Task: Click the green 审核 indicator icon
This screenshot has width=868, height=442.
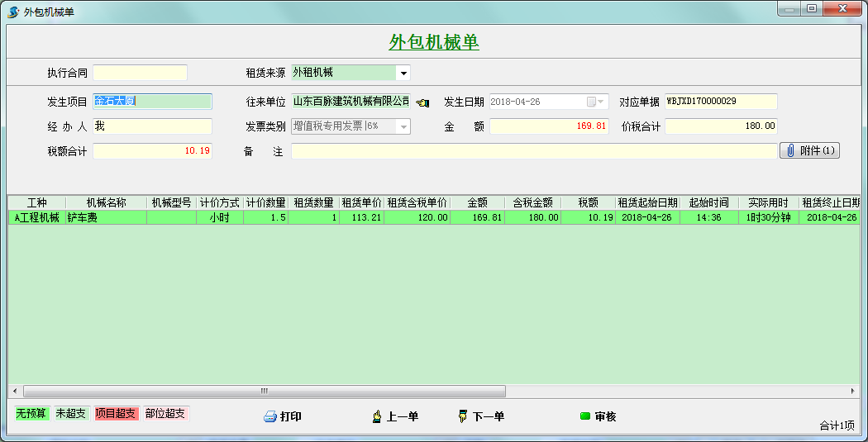Action: [585, 416]
